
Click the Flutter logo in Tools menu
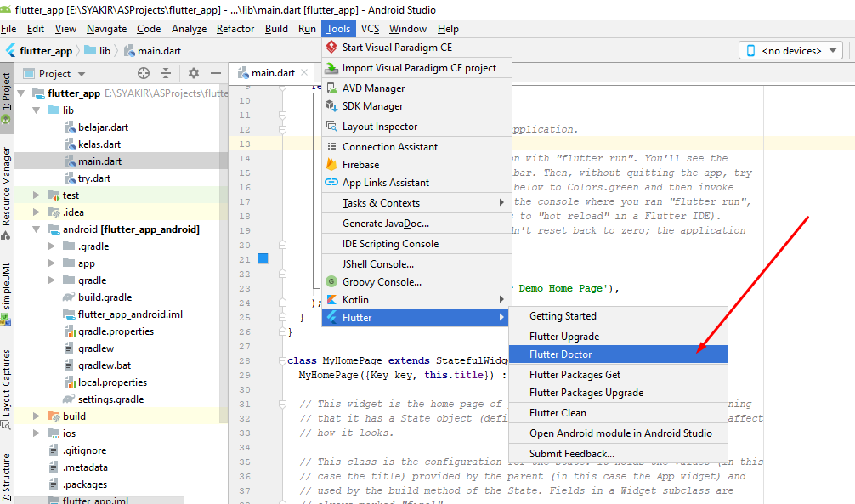(x=331, y=318)
